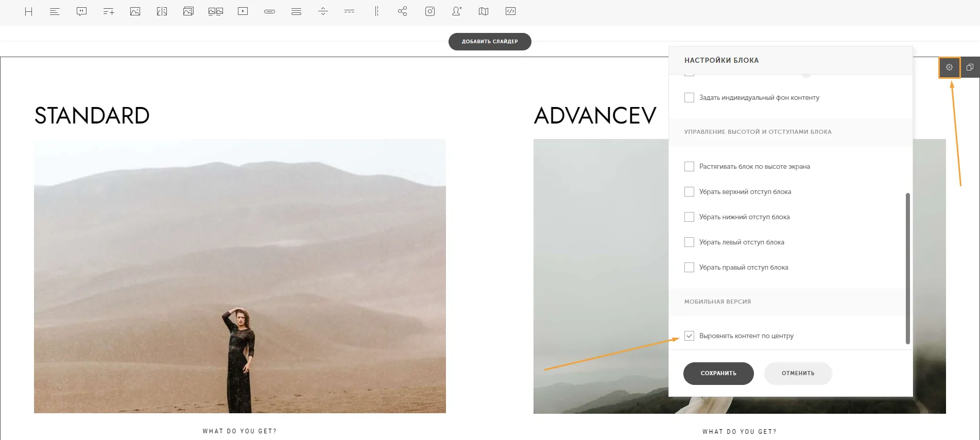This screenshot has height=440, width=980.
Task: Uncheck center content alignment for mobile
Action: click(689, 336)
